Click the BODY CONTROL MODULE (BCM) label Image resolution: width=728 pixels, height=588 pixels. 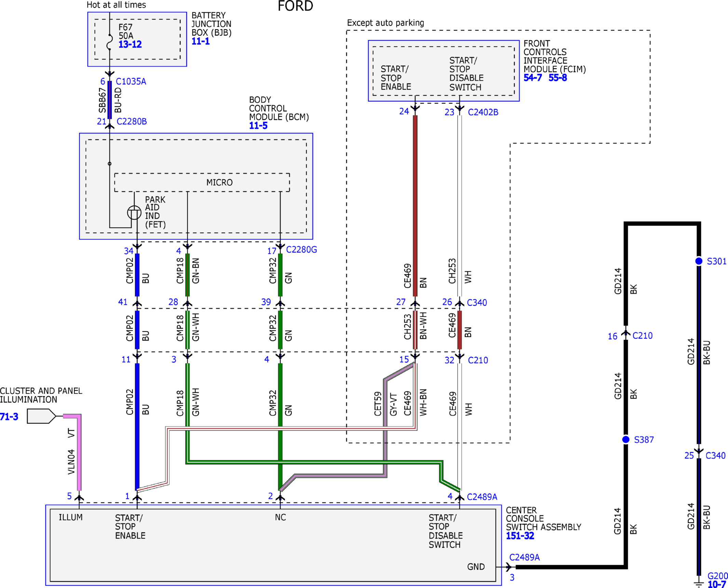(279, 109)
